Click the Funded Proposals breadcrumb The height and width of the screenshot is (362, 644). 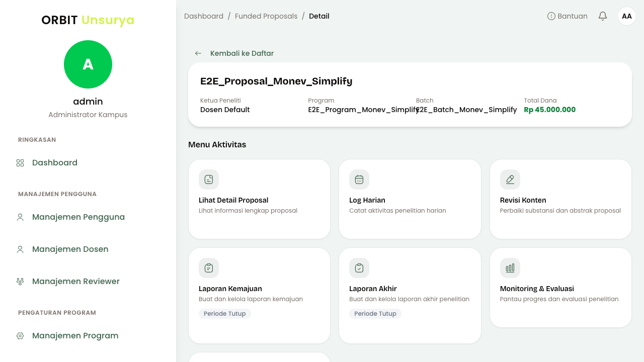click(x=266, y=16)
